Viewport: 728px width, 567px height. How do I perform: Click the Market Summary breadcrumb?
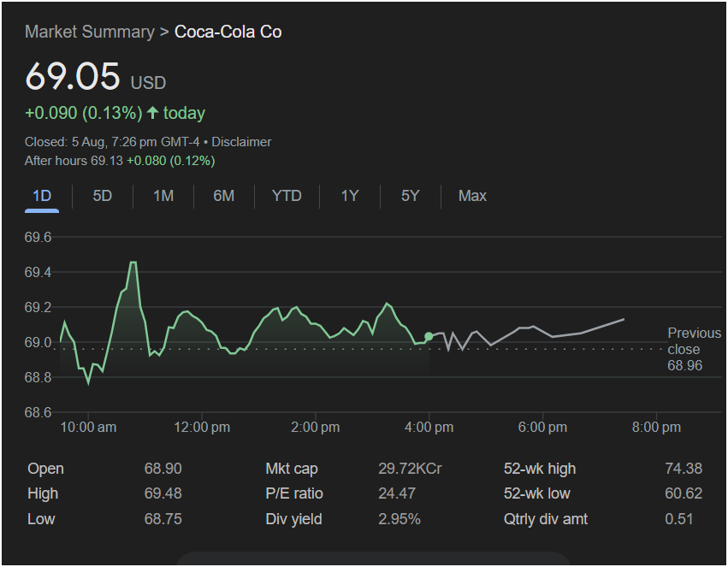89,32
